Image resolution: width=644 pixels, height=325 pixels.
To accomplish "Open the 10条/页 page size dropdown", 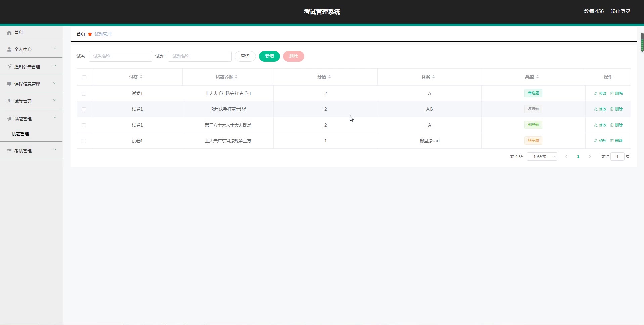I will click(542, 157).
